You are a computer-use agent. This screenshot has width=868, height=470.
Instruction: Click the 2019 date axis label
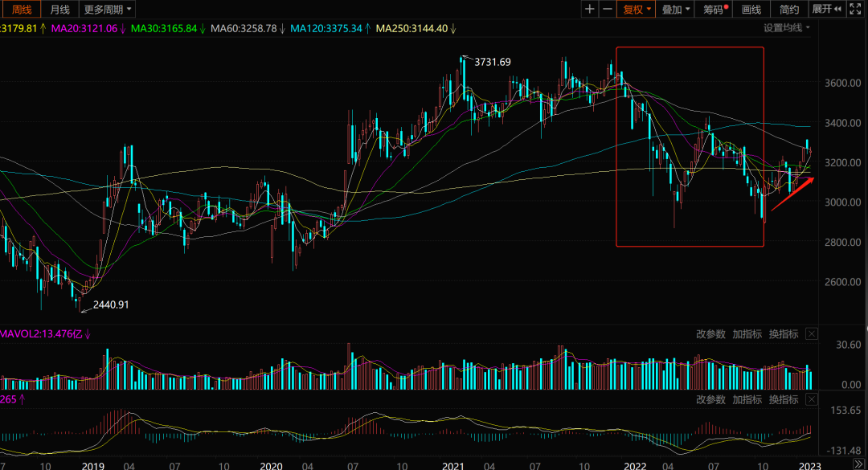click(x=92, y=465)
